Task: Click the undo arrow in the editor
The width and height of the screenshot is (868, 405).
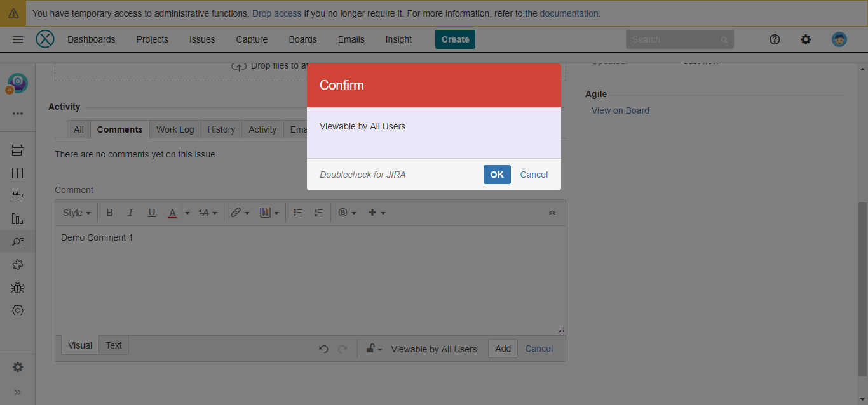Action: [x=323, y=349]
